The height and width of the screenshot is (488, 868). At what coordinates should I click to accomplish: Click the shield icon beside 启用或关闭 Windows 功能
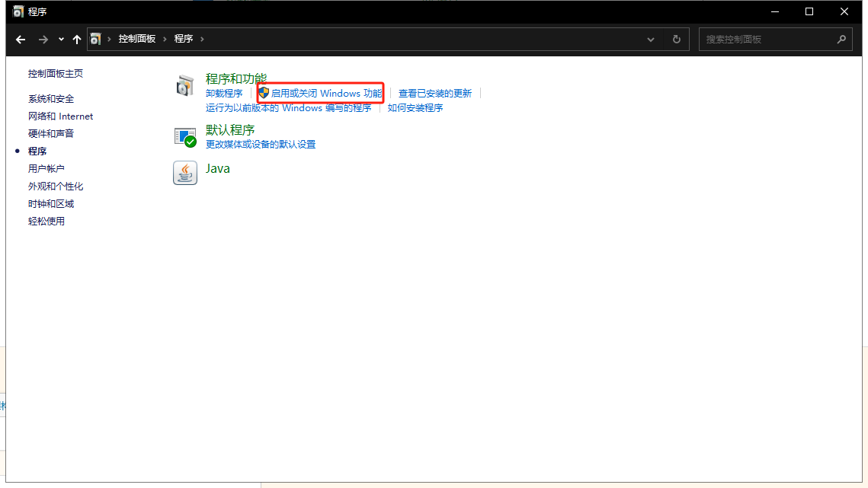pos(264,93)
